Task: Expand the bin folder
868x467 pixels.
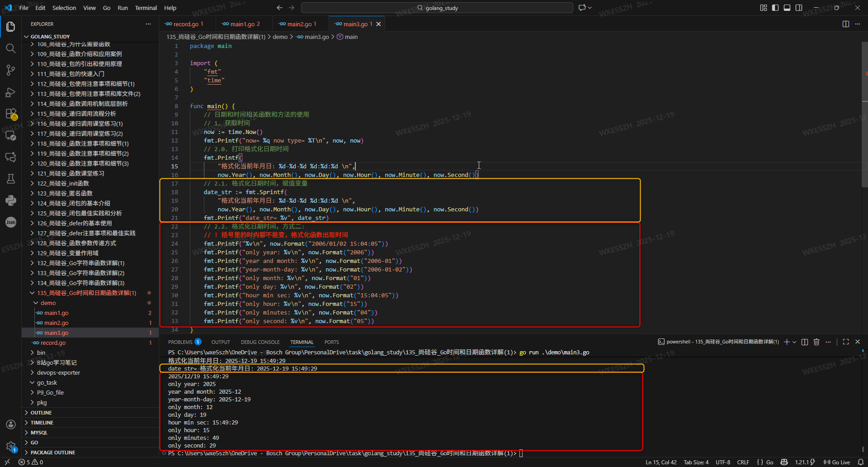Action: click(41, 353)
